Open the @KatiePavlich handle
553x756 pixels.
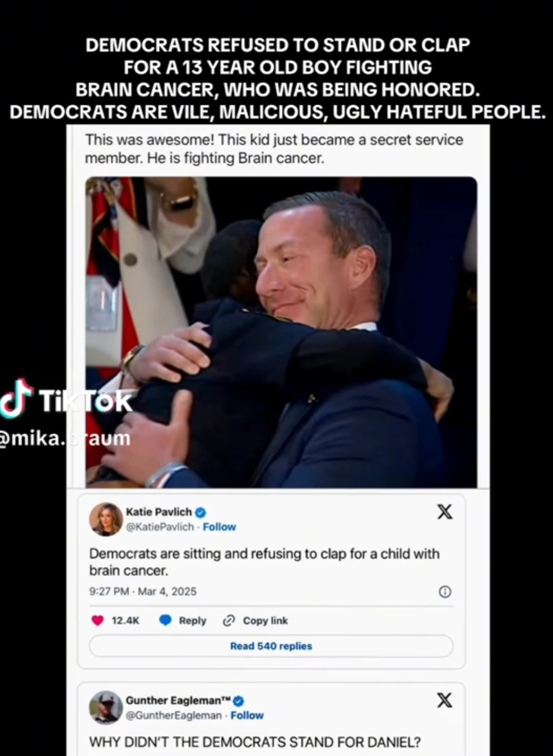(160, 527)
